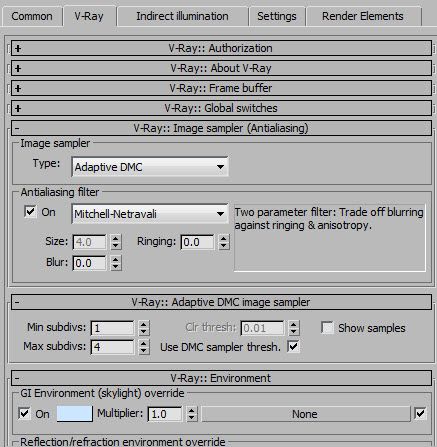Expand the V-Ray:: Frame buffer rollout
The width and height of the screenshot is (437, 447).
pos(221,88)
